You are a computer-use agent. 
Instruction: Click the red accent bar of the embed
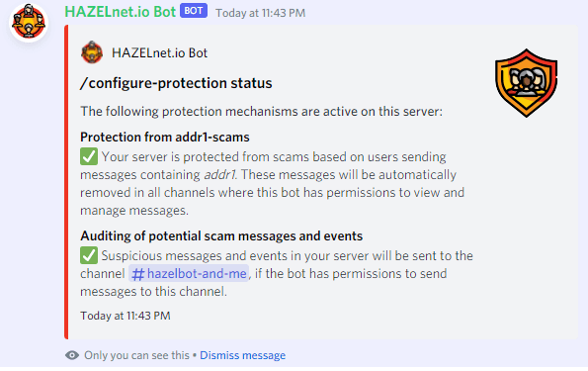(66, 182)
